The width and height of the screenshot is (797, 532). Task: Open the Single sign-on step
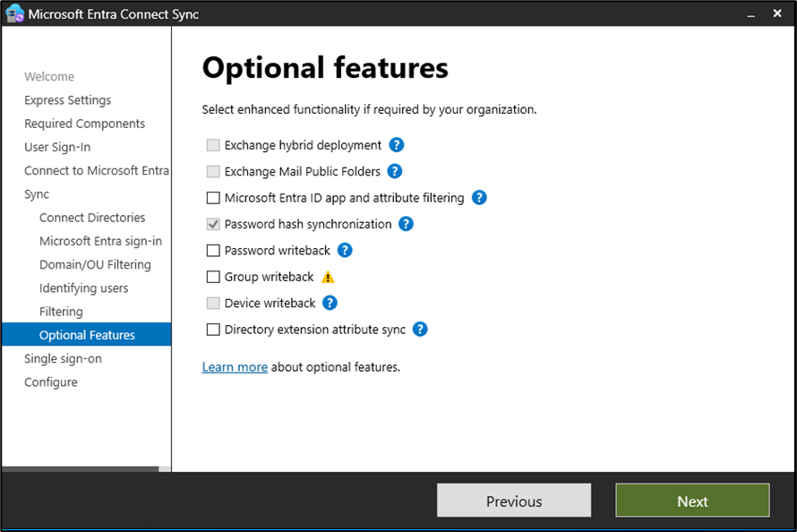[x=63, y=358]
